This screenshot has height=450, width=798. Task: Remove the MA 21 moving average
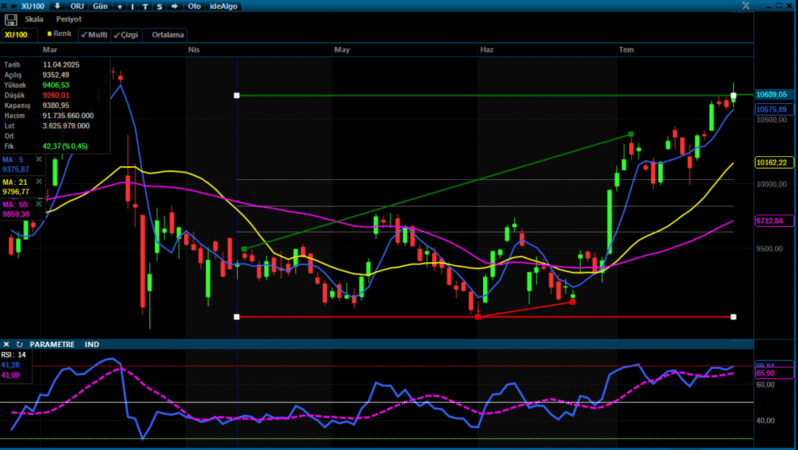coord(39,182)
